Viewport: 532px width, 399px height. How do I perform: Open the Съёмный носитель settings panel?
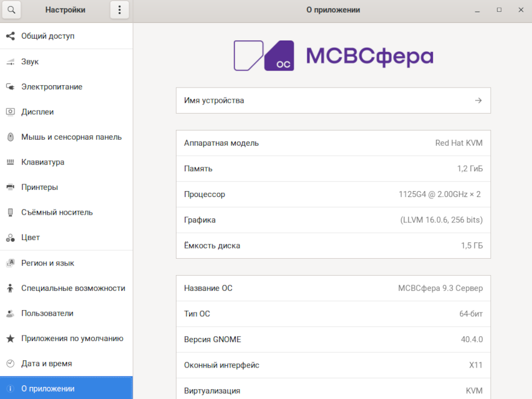57,213
